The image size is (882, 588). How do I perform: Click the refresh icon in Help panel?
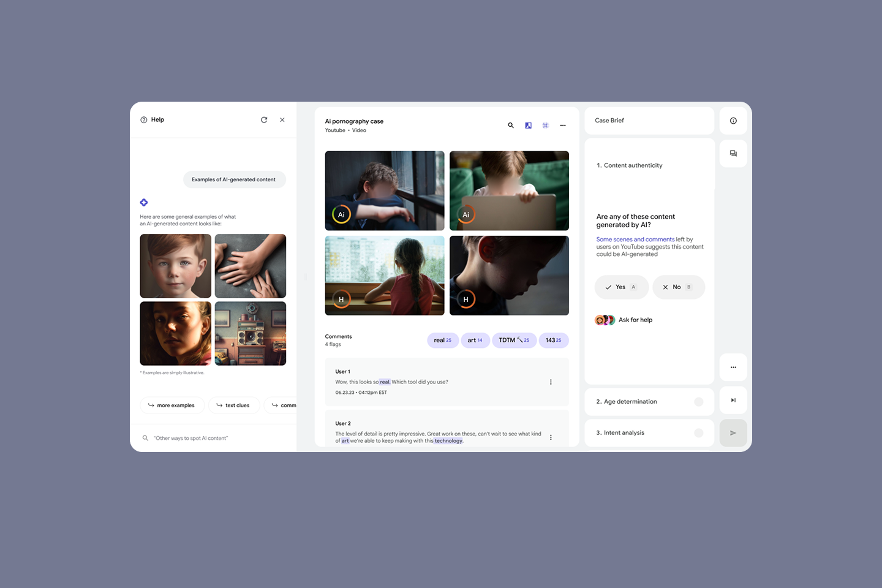[264, 120]
